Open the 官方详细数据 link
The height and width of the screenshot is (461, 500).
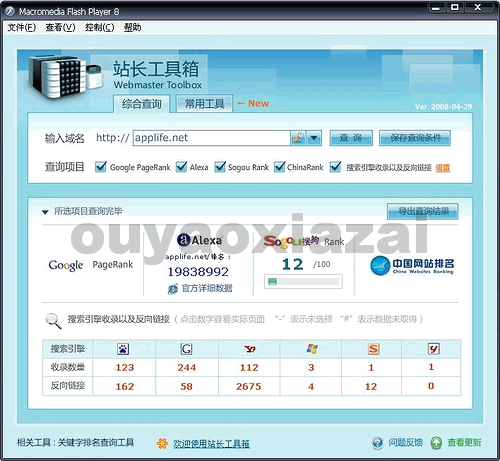[x=207, y=288]
